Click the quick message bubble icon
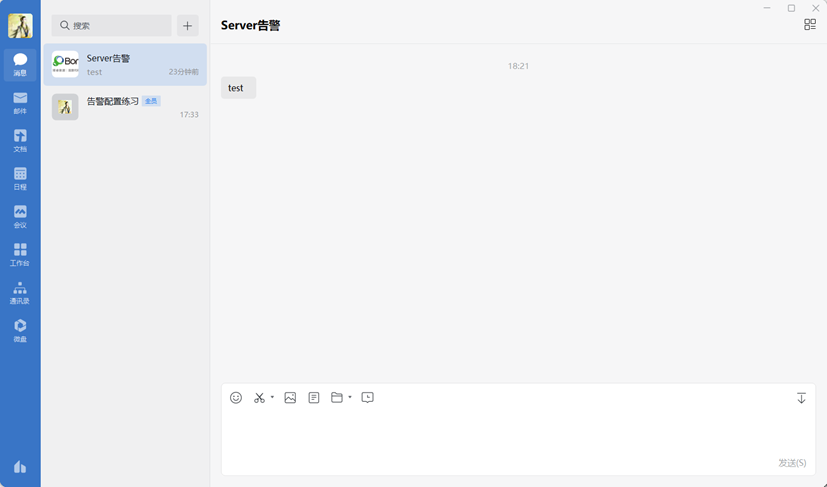The height and width of the screenshot is (487, 827). point(368,398)
